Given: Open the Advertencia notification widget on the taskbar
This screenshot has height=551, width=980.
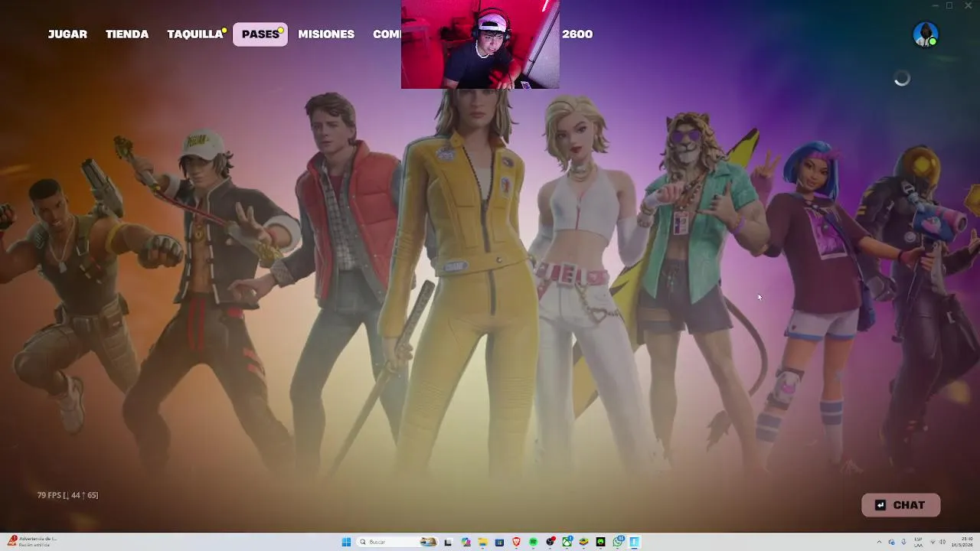Looking at the screenshot, I should coord(32,541).
